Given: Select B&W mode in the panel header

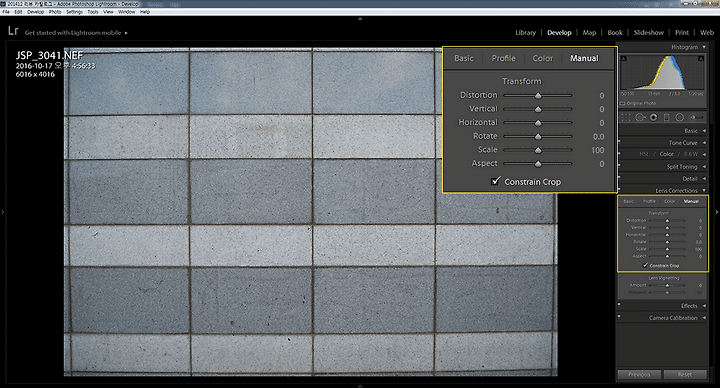Looking at the screenshot, I should tap(691, 154).
